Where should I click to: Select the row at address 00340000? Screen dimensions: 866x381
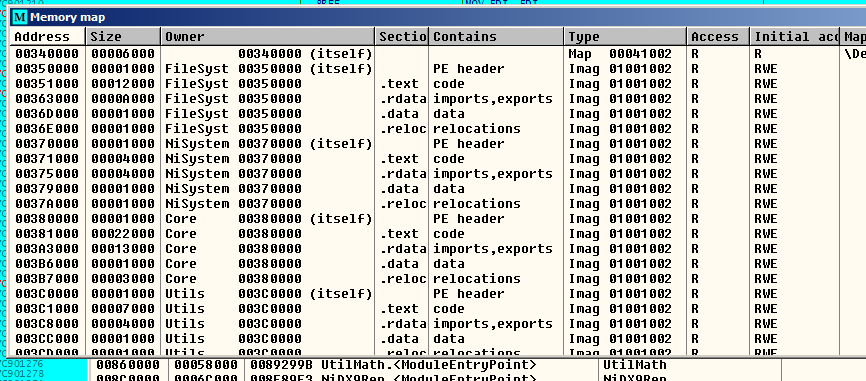pos(438,54)
